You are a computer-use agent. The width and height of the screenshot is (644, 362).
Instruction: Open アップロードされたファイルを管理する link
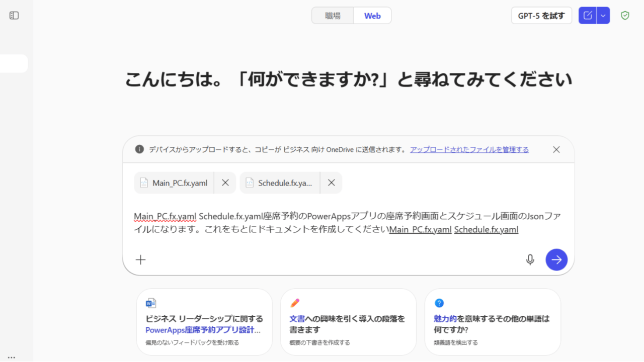click(x=469, y=149)
